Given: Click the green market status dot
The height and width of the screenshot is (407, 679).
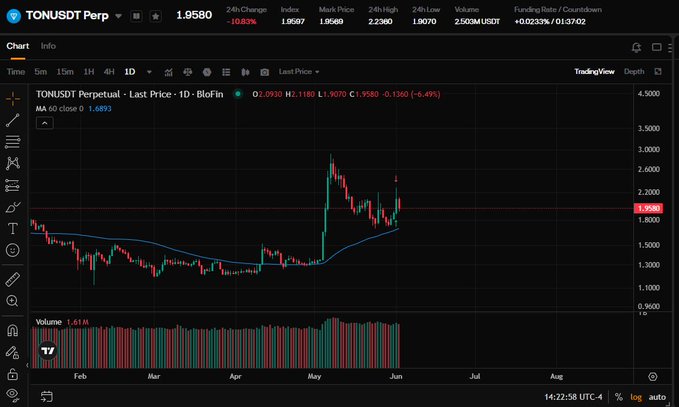Looking at the screenshot, I should click(238, 94).
